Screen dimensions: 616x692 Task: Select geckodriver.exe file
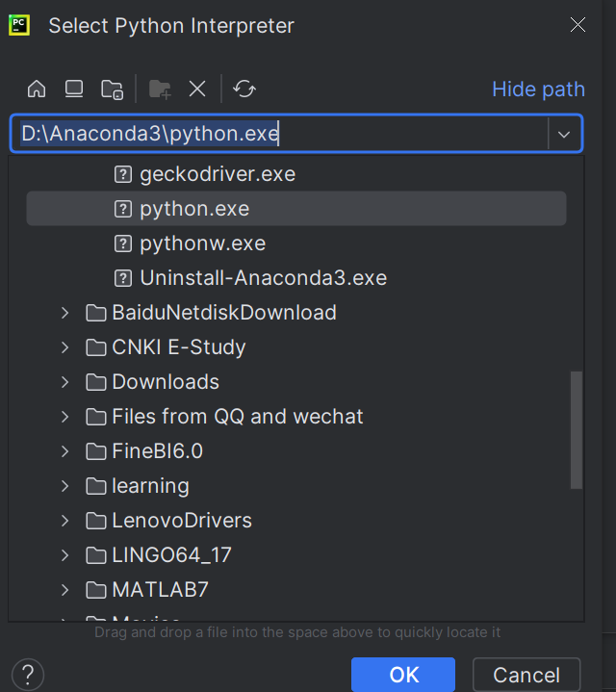(217, 174)
